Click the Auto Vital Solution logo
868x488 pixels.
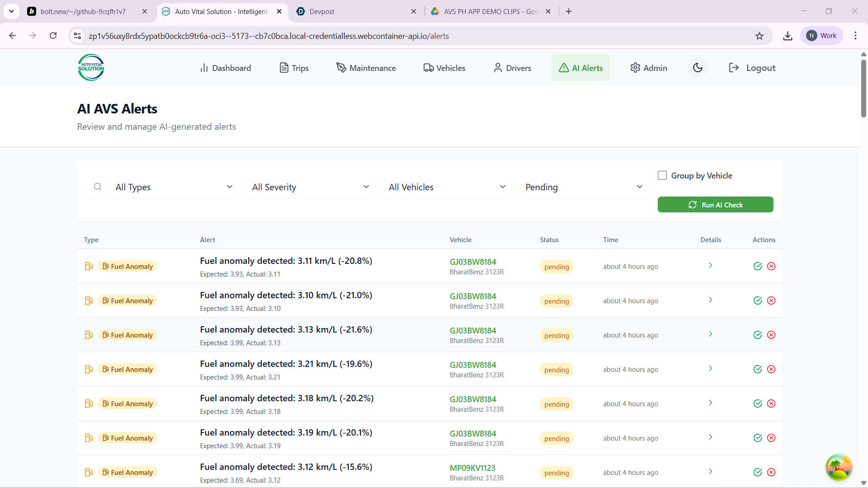point(91,68)
